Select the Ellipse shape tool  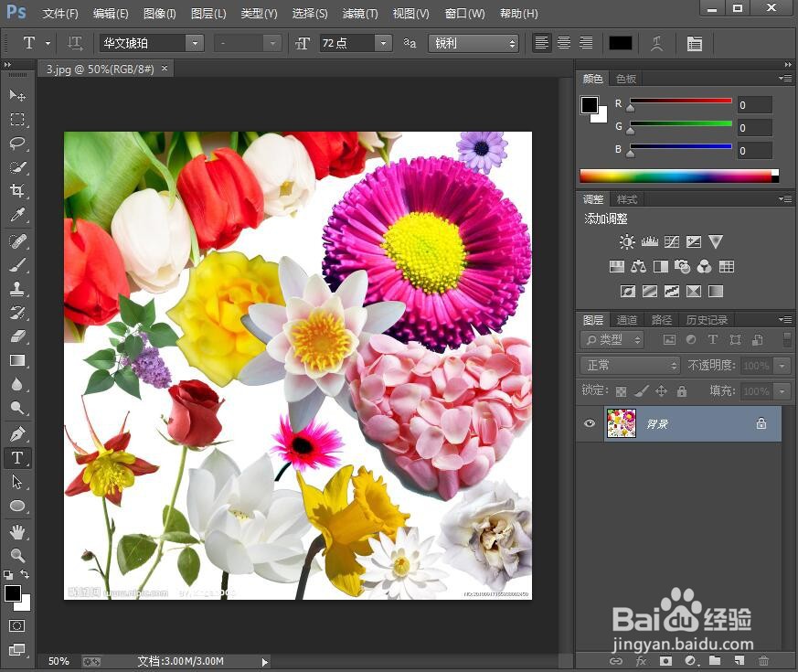point(17,506)
